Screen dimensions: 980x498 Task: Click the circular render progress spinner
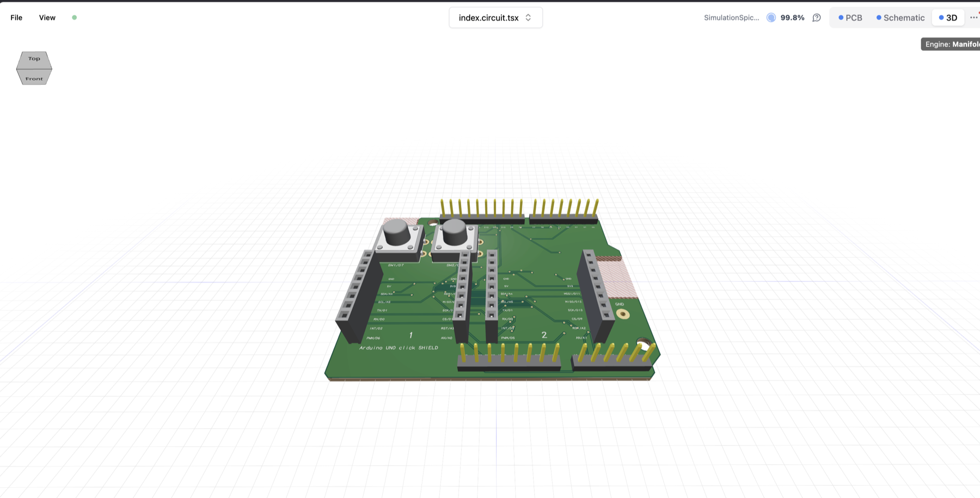(x=771, y=17)
